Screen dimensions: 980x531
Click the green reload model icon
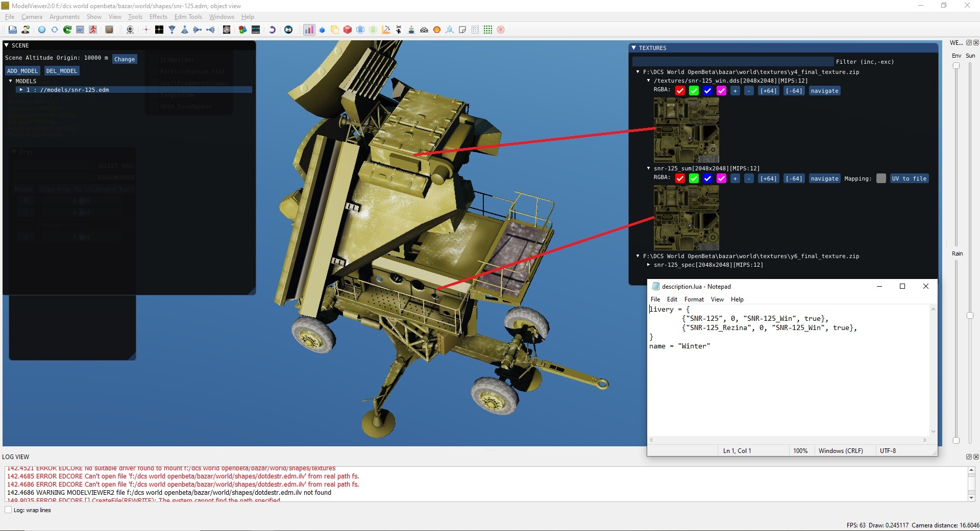pyautogui.click(x=67, y=30)
